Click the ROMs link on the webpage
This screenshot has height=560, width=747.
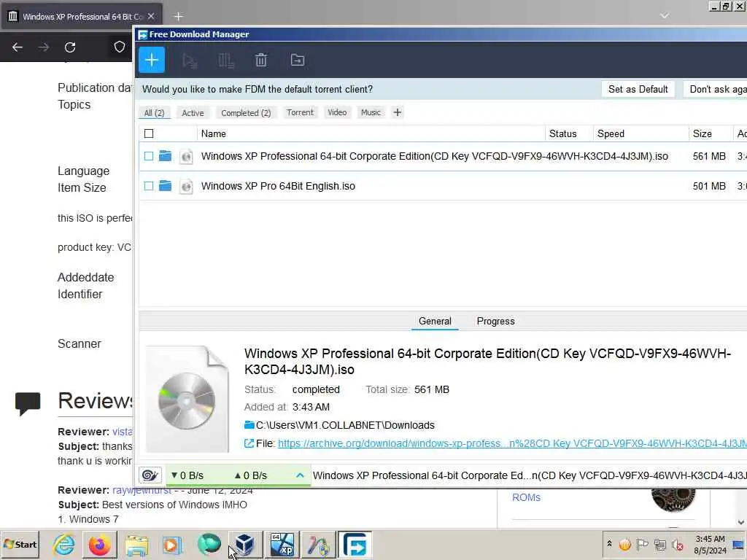pyautogui.click(x=526, y=497)
